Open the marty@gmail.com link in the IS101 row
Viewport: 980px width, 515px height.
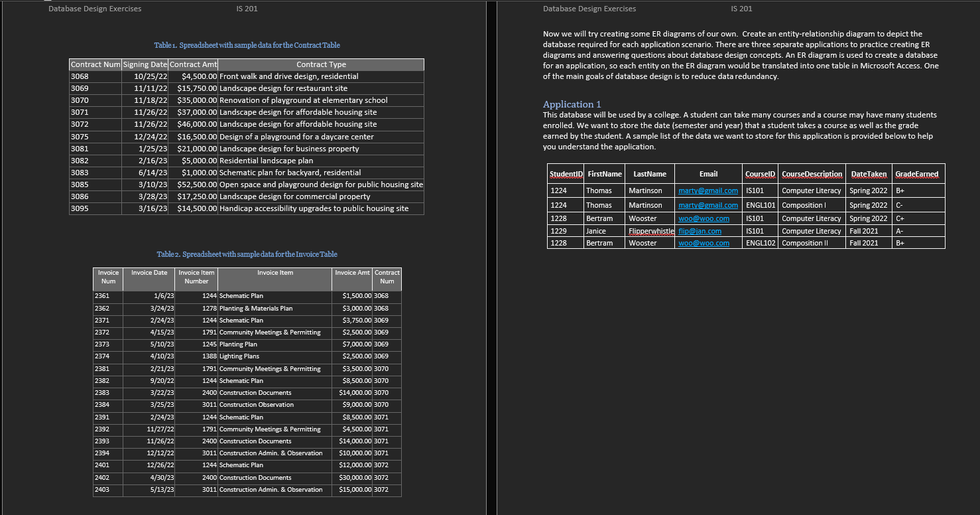click(x=708, y=190)
